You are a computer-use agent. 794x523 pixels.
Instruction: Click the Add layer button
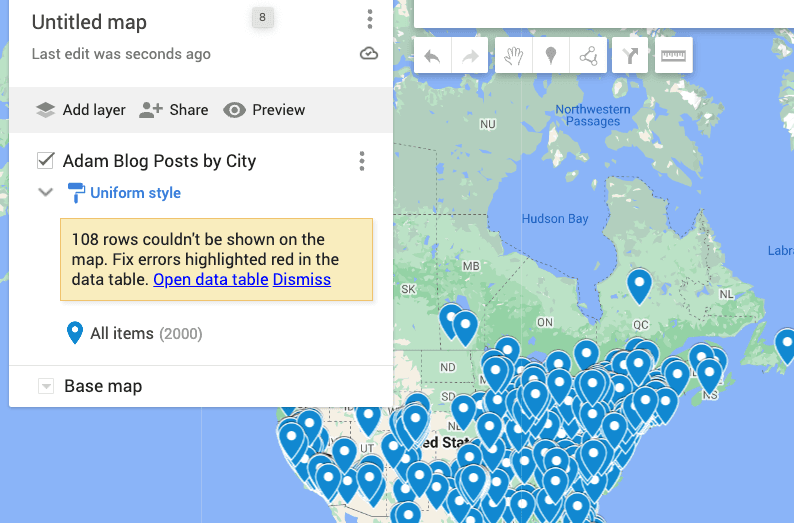tap(81, 110)
